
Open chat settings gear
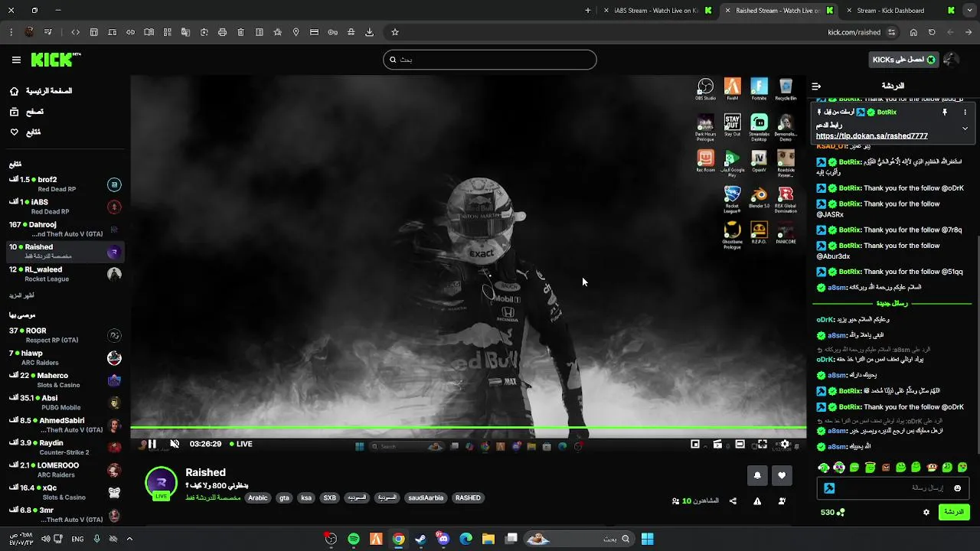point(926,512)
